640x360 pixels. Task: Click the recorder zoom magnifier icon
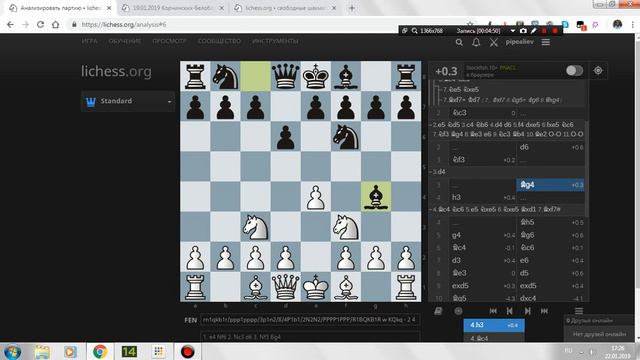414,31
